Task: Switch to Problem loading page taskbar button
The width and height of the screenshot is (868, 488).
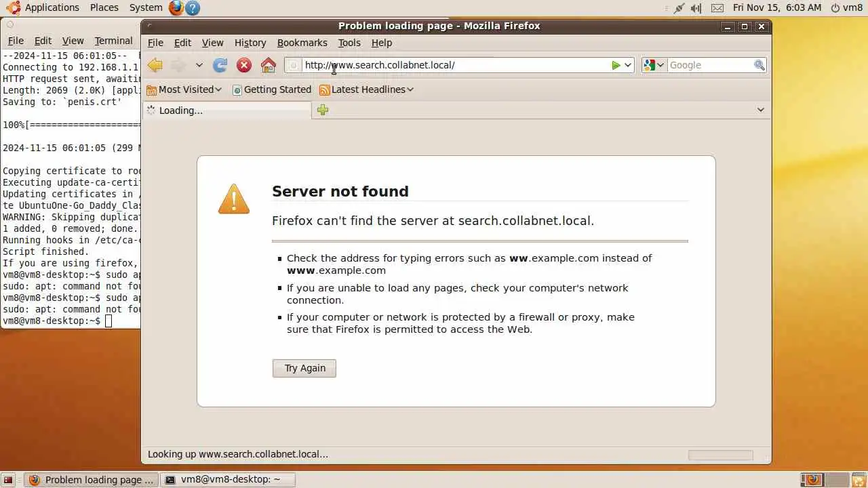Action: [92, 480]
